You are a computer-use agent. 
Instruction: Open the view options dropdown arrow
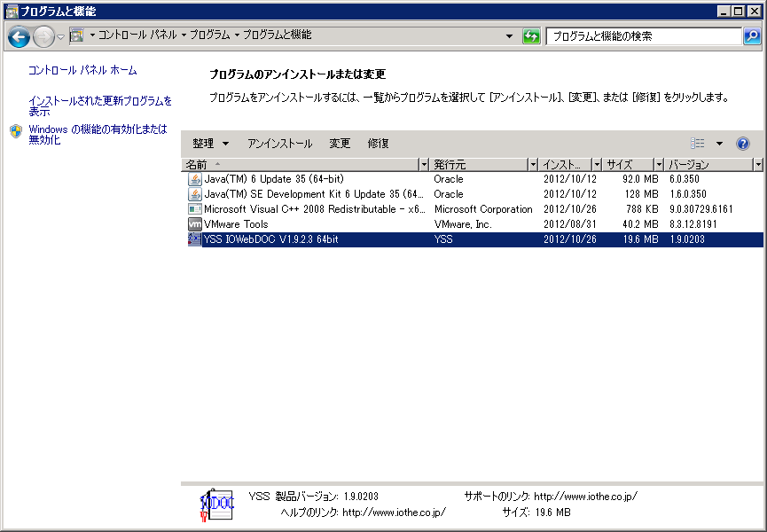pos(719,144)
